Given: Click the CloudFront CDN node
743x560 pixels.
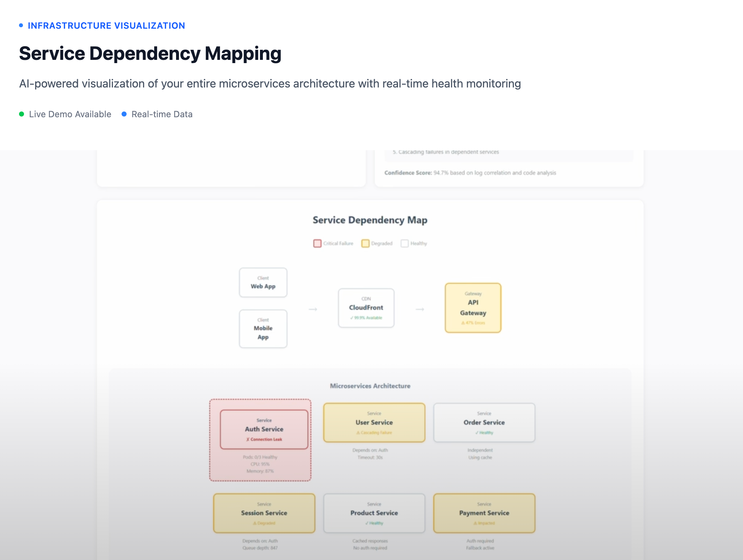Looking at the screenshot, I should tap(366, 308).
